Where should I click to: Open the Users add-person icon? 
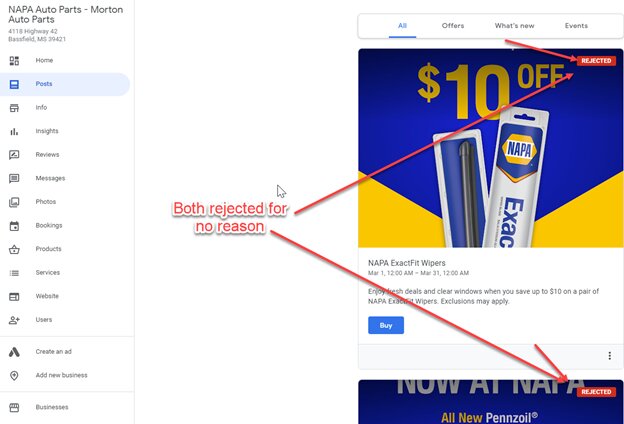(x=14, y=320)
